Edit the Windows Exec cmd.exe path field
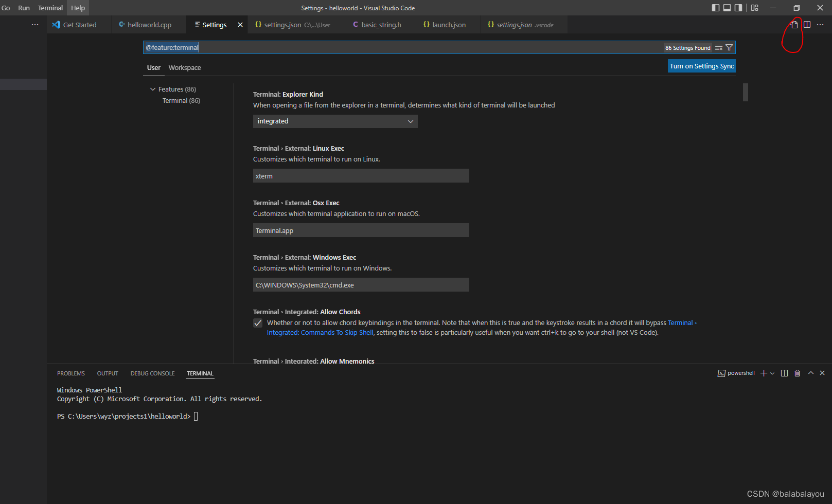This screenshot has height=504, width=832. 361,285
